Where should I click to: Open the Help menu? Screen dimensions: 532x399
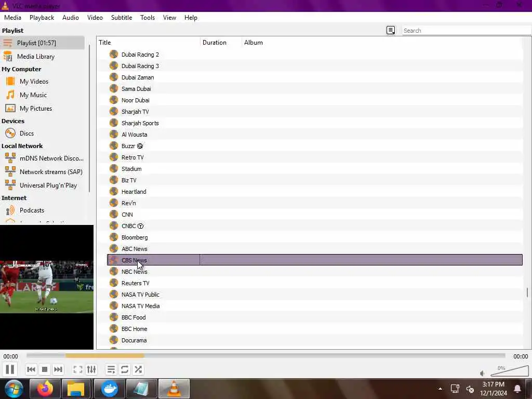pyautogui.click(x=191, y=18)
